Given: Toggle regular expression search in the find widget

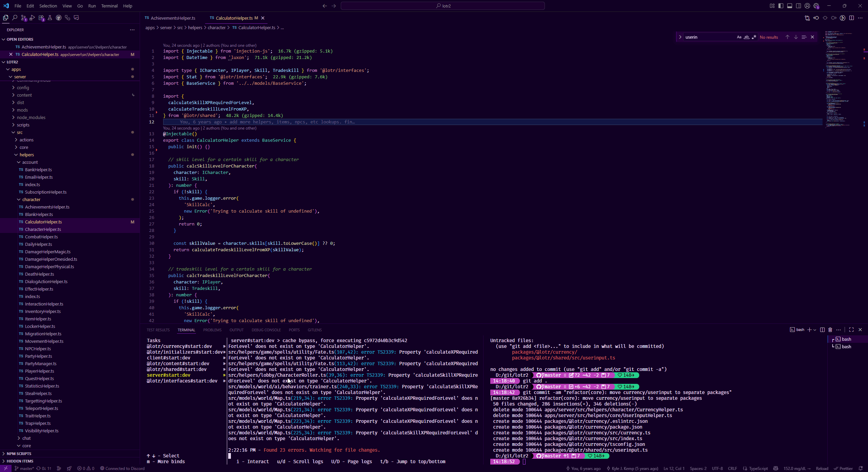Looking at the screenshot, I should point(754,37).
